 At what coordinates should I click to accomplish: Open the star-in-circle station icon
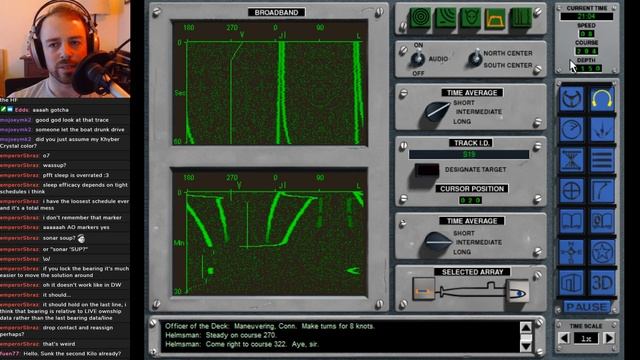click(x=602, y=252)
